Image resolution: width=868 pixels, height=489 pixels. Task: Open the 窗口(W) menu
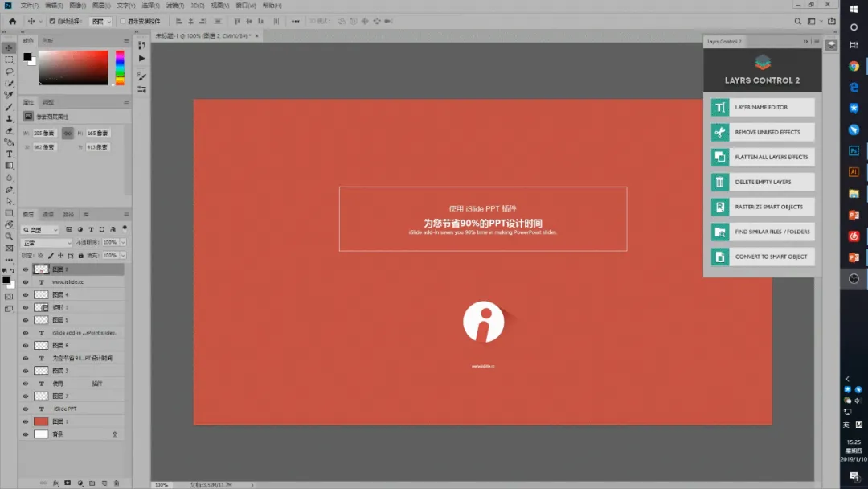tap(246, 6)
